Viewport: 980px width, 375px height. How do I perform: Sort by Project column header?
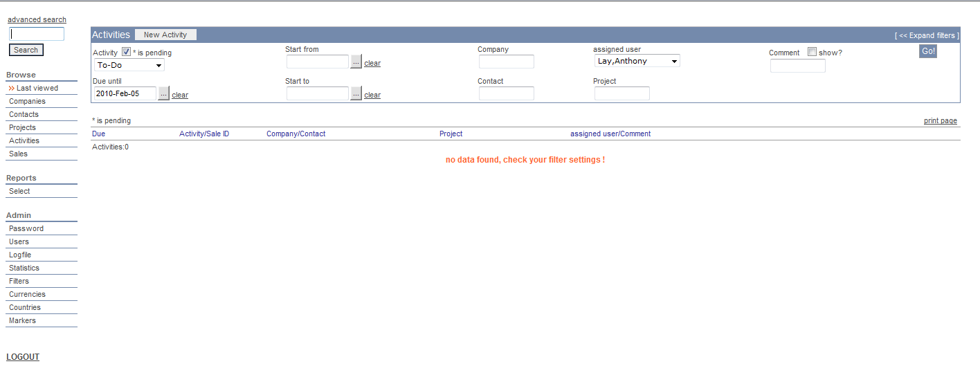[451, 134]
